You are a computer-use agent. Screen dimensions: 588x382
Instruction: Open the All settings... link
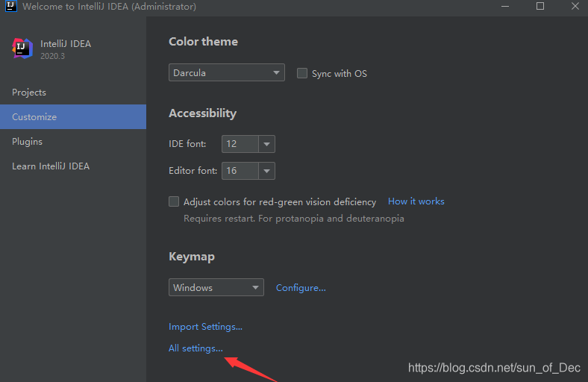click(x=196, y=348)
